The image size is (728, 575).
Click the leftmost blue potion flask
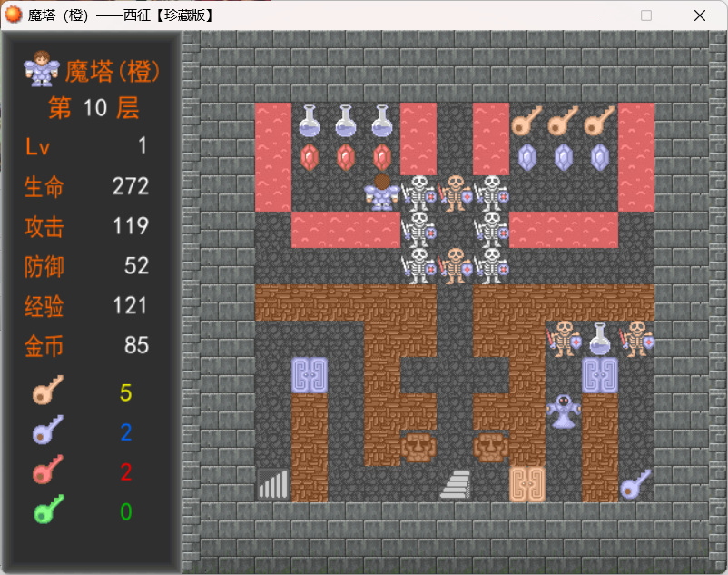pos(310,121)
